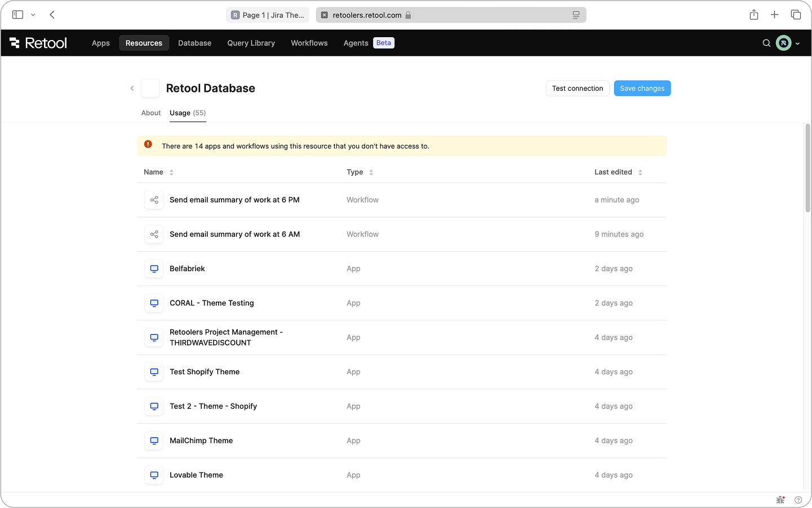Click the 14 apps access warning message text
The height and width of the screenshot is (508, 812).
coord(295,146)
